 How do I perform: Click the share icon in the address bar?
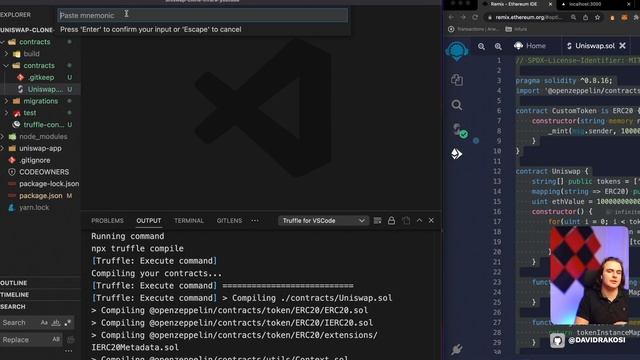(585, 17)
